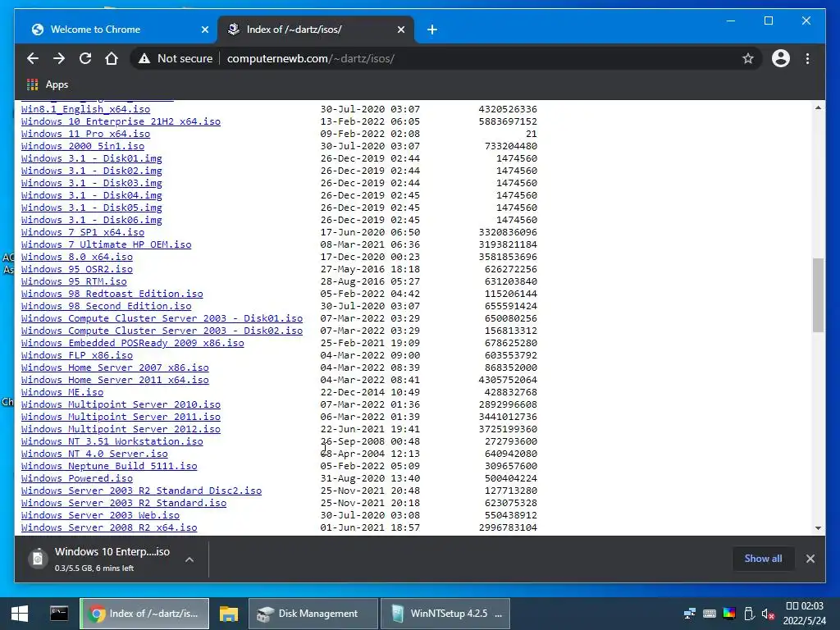Click the USB safely remove tray icon

tap(749, 614)
